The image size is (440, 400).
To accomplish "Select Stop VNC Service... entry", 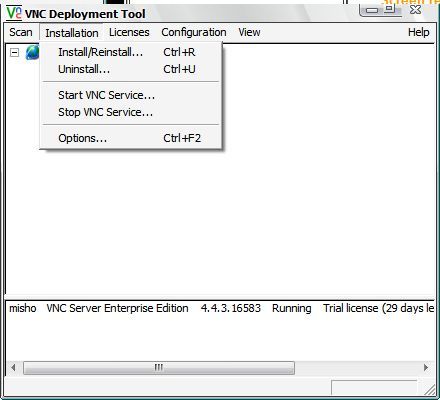I will 131,112.
